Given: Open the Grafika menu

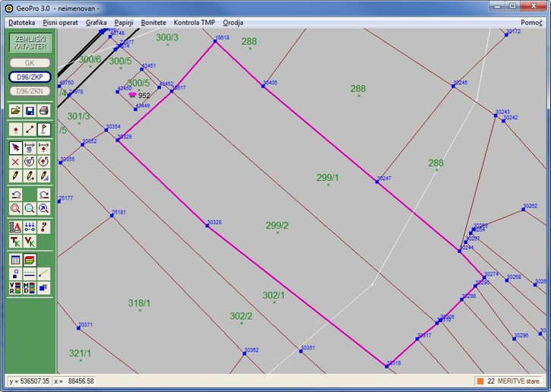Looking at the screenshot, I should pos(96,23).
